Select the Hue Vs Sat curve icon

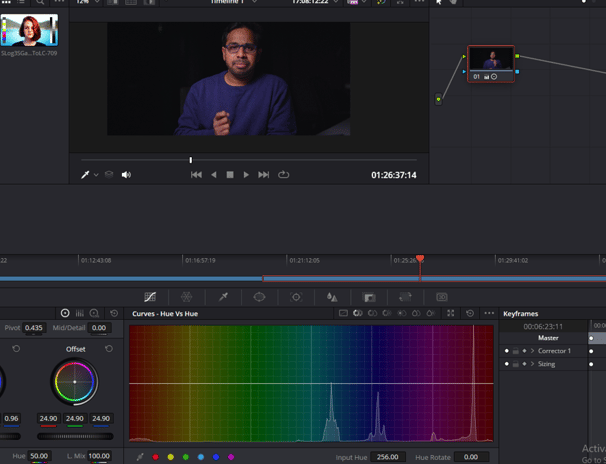tap(372, 313)
